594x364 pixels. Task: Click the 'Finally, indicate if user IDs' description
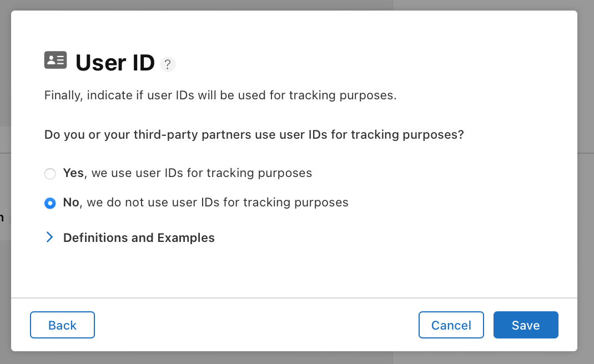220,95
